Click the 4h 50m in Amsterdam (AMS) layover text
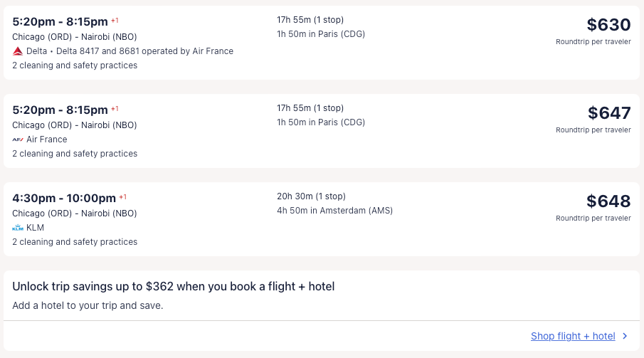This screenshot has width=644, height=358. [334, 211]
